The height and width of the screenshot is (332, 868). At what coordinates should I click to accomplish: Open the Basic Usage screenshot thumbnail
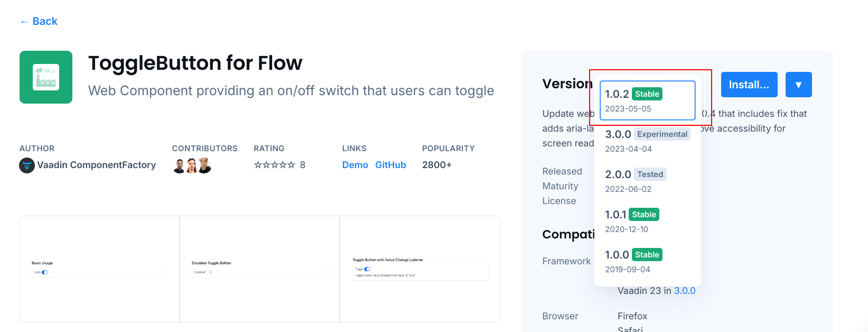[100, 269]
